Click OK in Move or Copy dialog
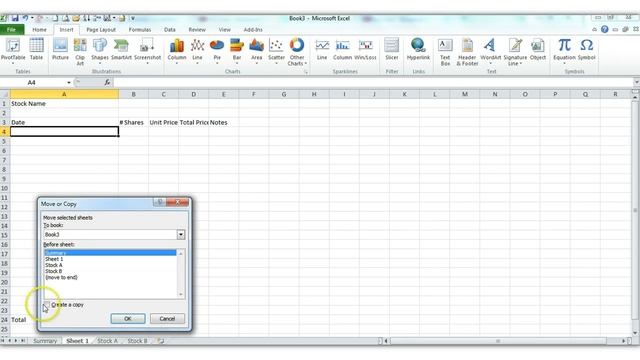 coord(128,319)
